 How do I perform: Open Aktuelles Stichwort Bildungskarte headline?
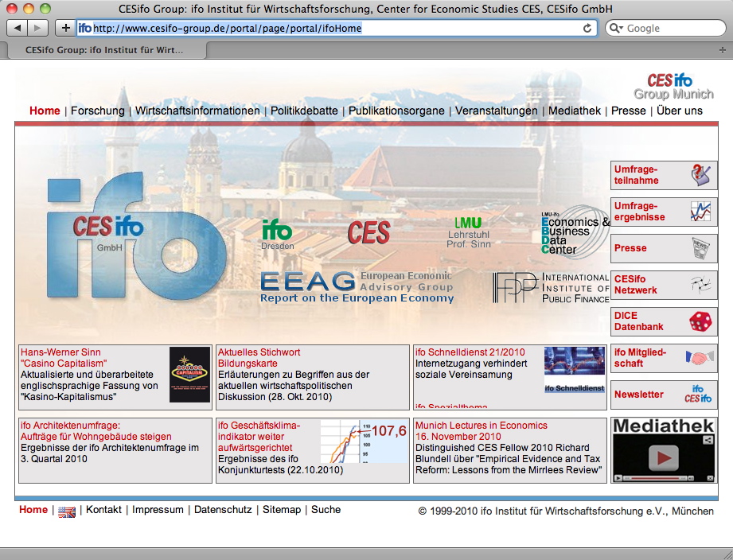(x=259, y=358)
